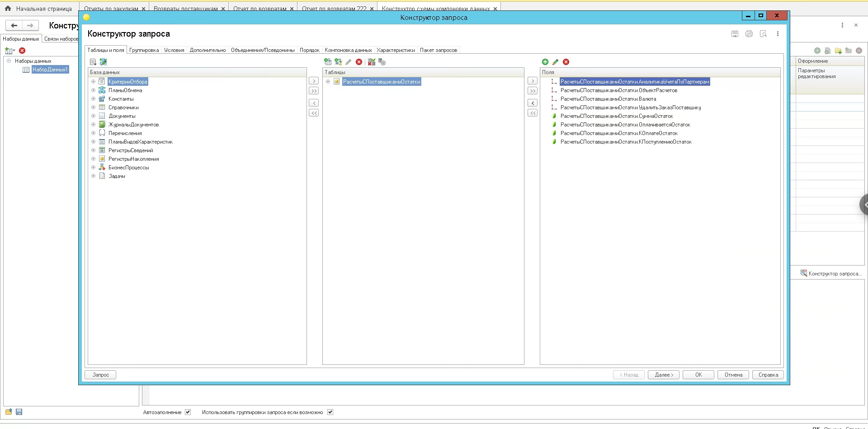Viewport: 868px width, 429px height.
Task: Switch to the Условия tab
Action: (x=174, y=50)
